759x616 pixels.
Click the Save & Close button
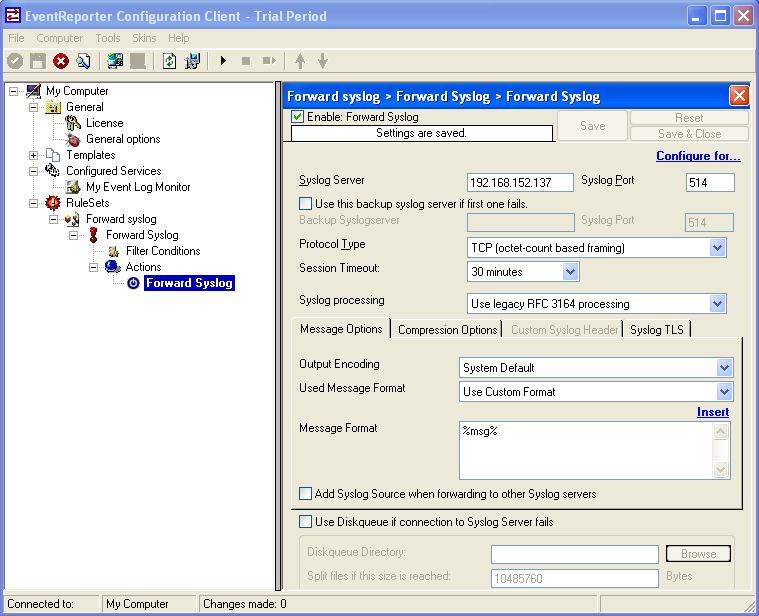(689, 134)
